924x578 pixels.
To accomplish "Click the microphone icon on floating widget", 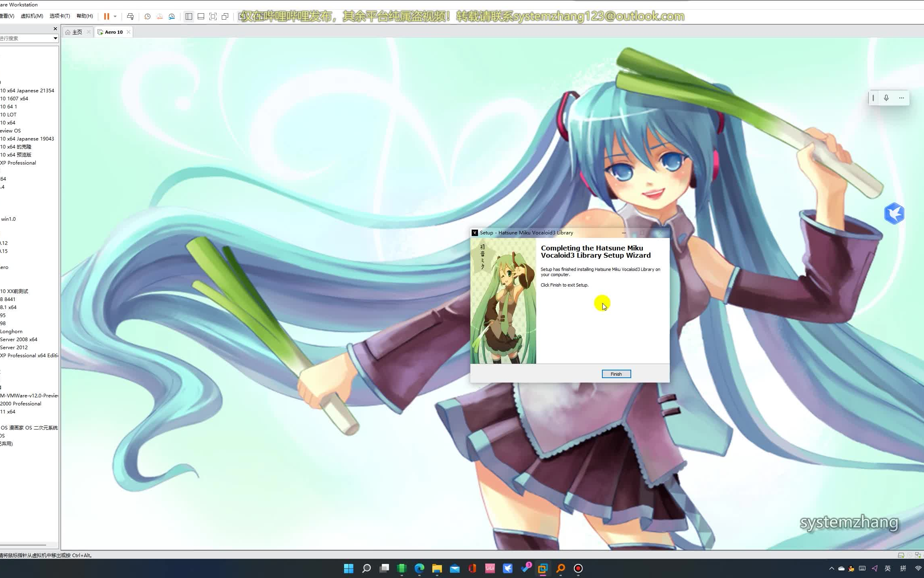I will (886, 98).
